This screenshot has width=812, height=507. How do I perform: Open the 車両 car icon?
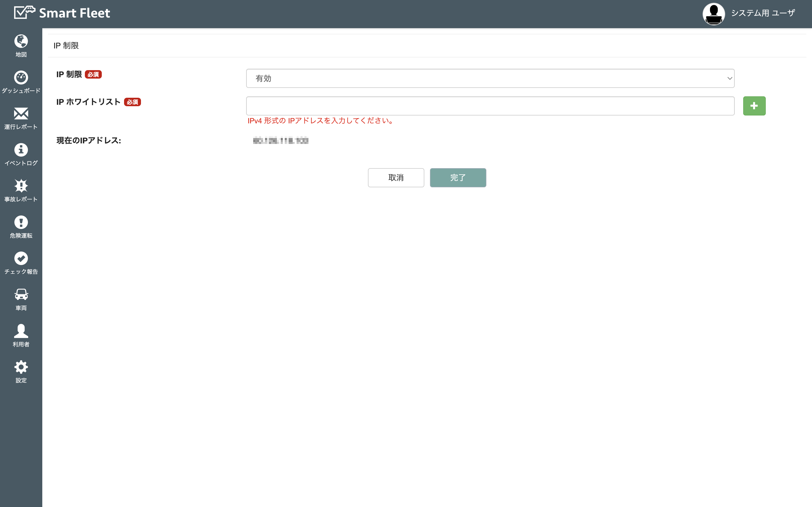[21, 294]
